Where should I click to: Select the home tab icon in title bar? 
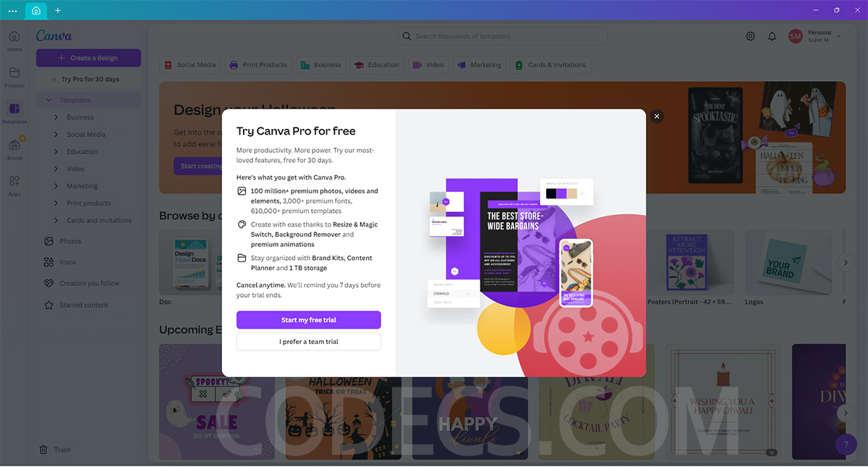(36, 11)
